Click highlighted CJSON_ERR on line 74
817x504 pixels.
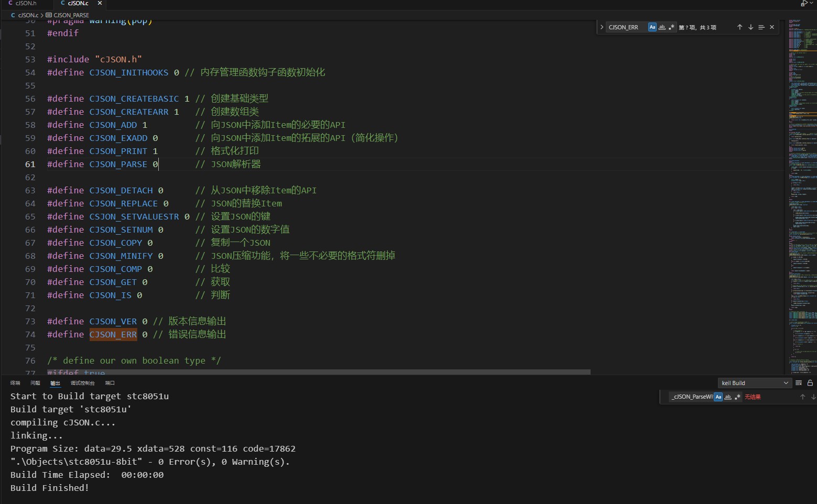[113, 334]
